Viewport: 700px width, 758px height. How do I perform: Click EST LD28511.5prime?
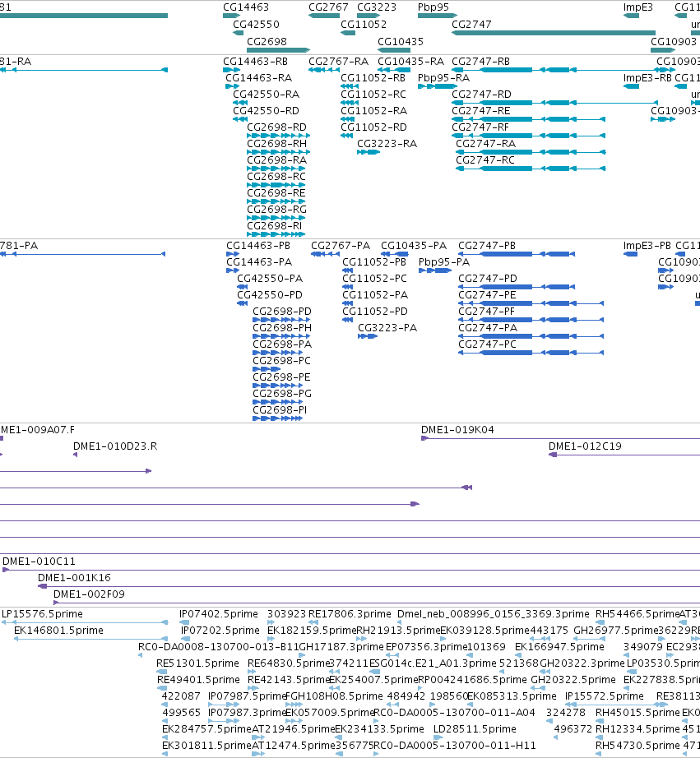pyautogui.click(x=475, y=729)
